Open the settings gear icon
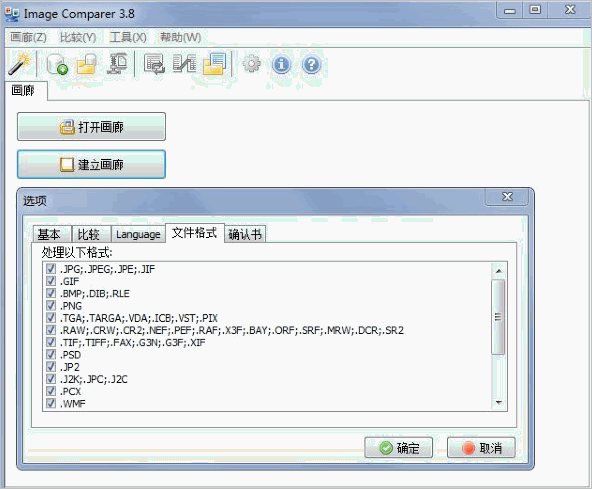This screenshot has width=592, height=489. pos(251,64)
